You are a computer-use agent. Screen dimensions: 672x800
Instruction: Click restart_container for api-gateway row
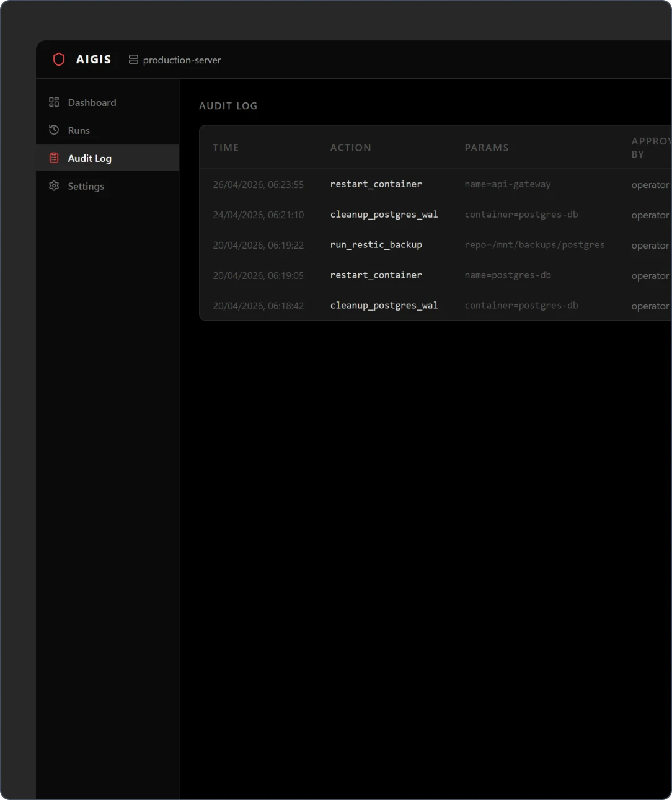[376, 184]
